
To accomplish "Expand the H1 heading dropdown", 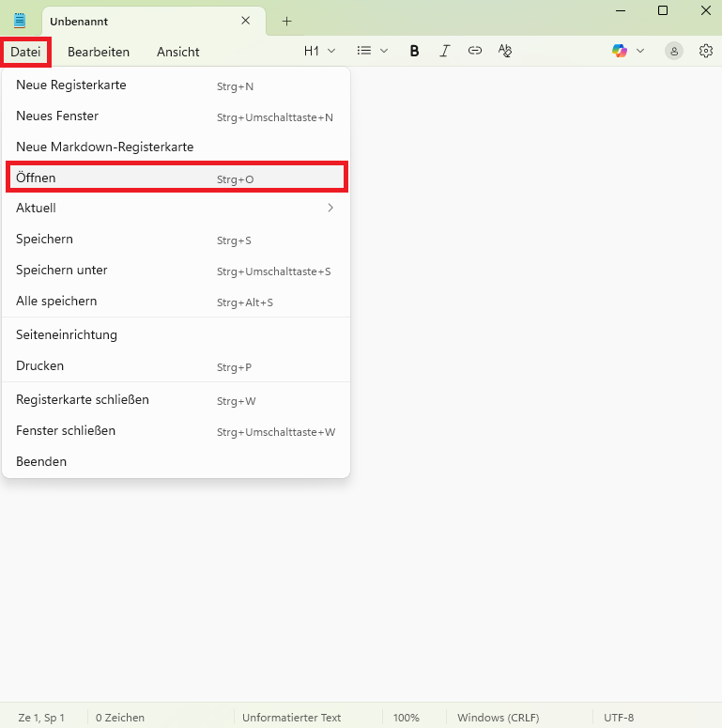I will (319, 52).
